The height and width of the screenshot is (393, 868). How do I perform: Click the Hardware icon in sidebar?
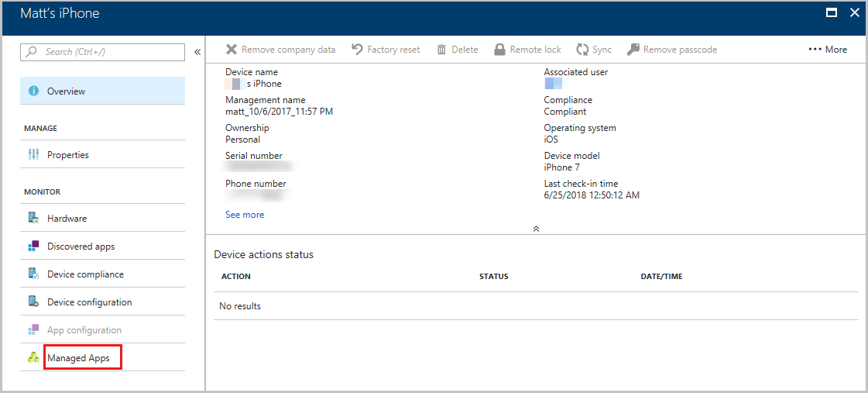coord(33,219)
